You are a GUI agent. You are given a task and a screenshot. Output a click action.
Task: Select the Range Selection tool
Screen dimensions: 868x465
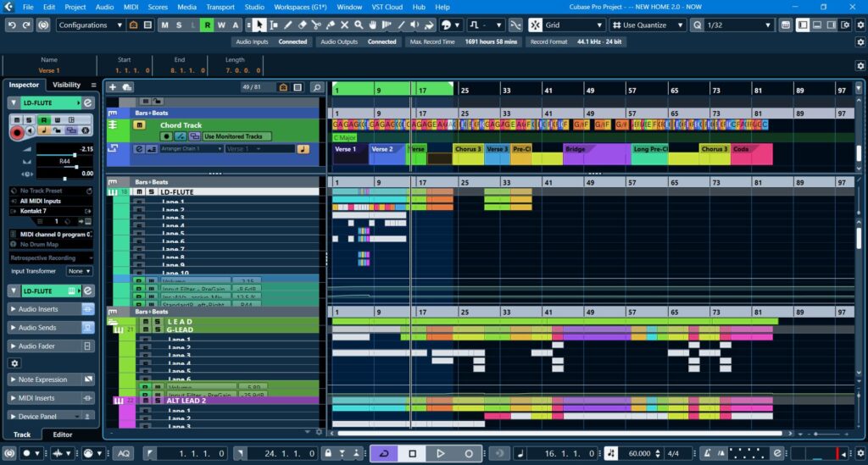point(274,25)
